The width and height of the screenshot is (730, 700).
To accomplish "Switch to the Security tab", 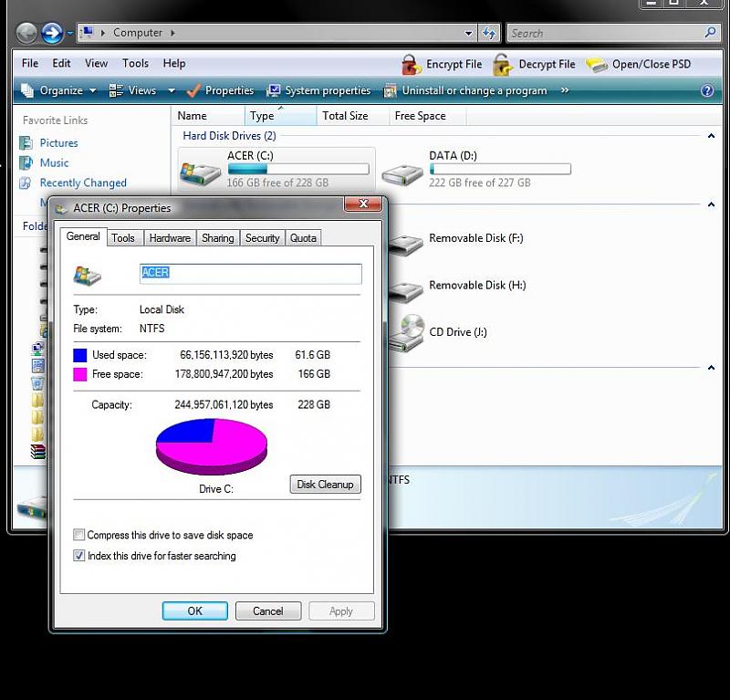I will 263,238.
